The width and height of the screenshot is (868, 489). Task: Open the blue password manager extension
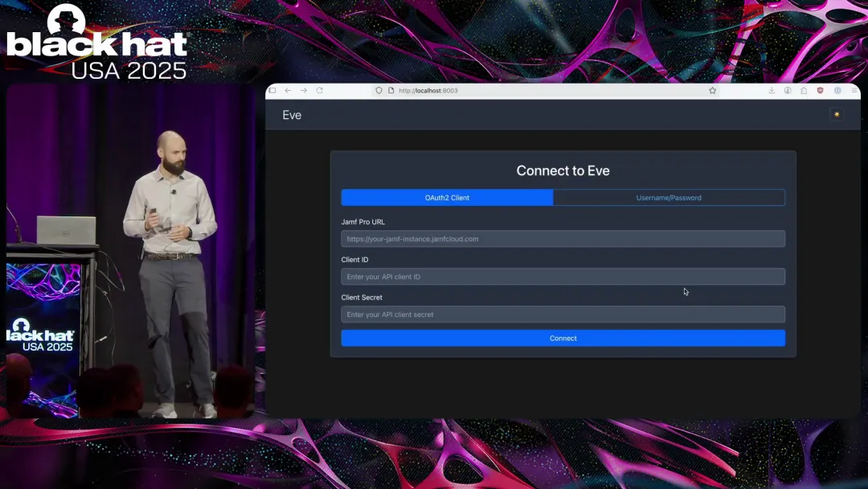tap(837, 90)
